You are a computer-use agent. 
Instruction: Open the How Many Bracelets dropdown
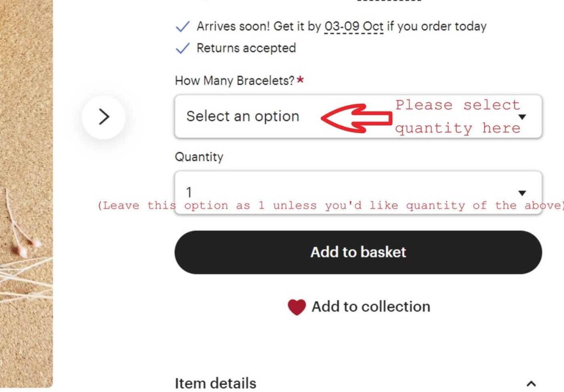click(x=248, y=117)
